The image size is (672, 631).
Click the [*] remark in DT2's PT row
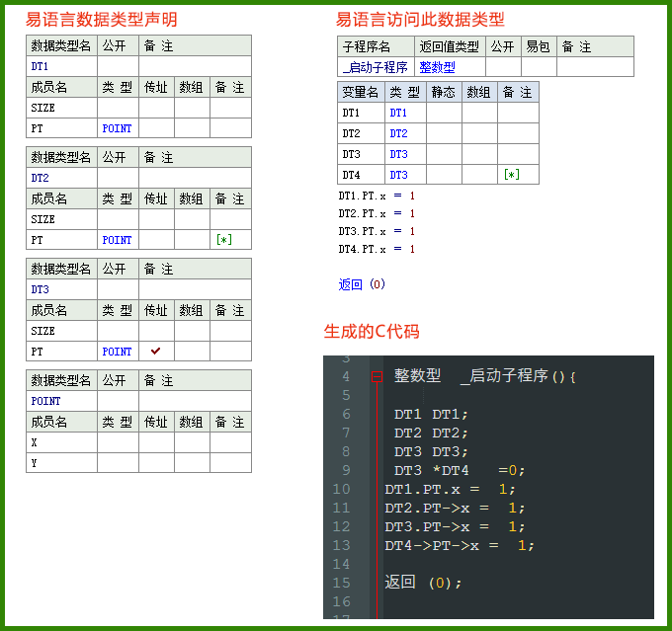tap(224, 239)
